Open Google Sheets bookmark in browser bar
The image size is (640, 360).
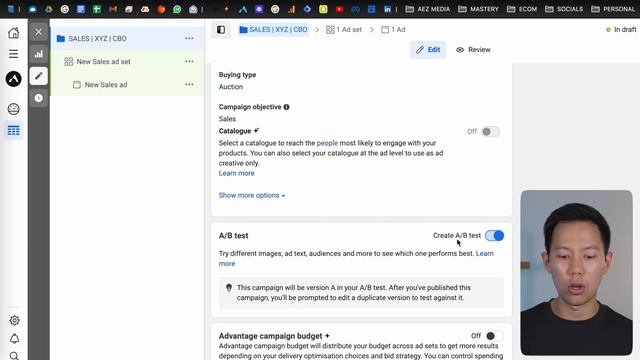click(97, 9)
